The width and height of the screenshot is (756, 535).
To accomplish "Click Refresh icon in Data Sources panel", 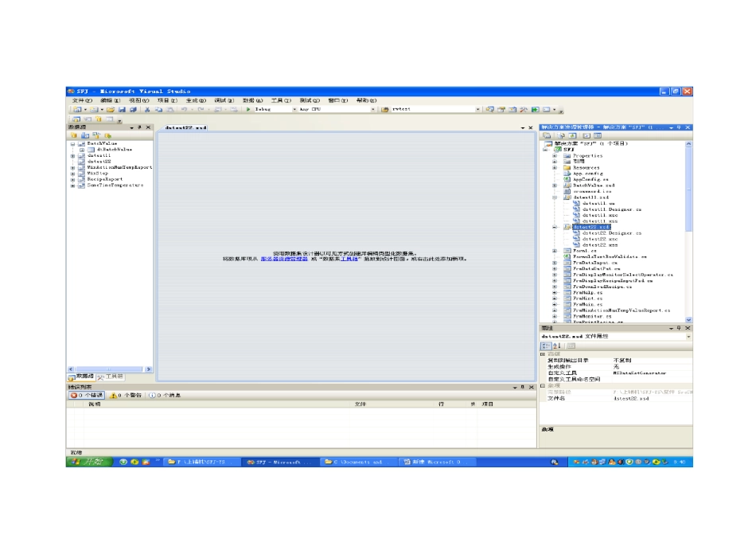I will point(107,135).
